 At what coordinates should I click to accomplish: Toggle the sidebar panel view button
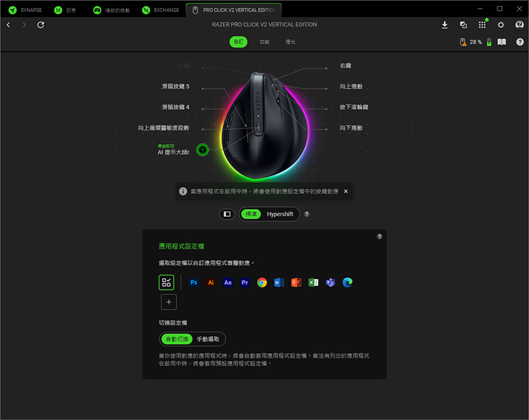coord(227,214)
